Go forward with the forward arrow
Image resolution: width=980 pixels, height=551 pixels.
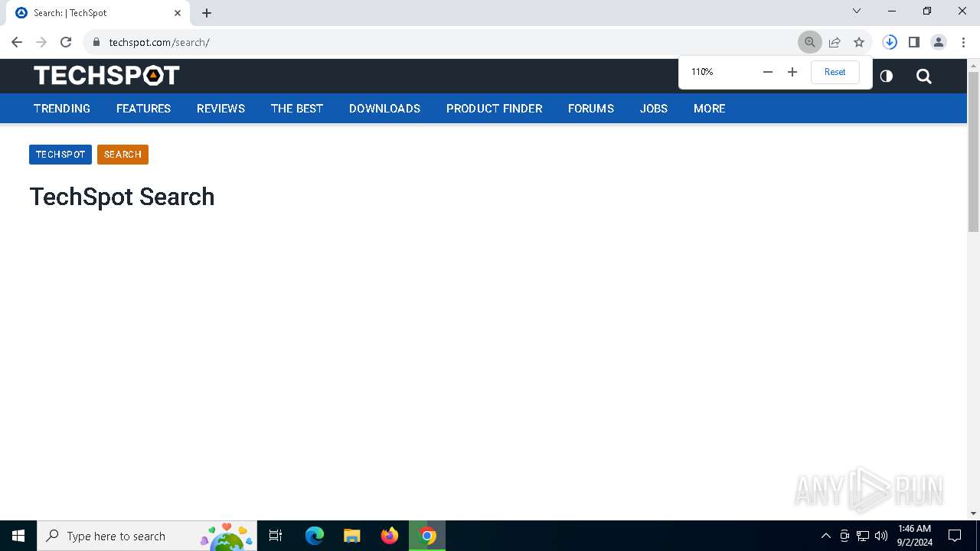click(41, 42)
